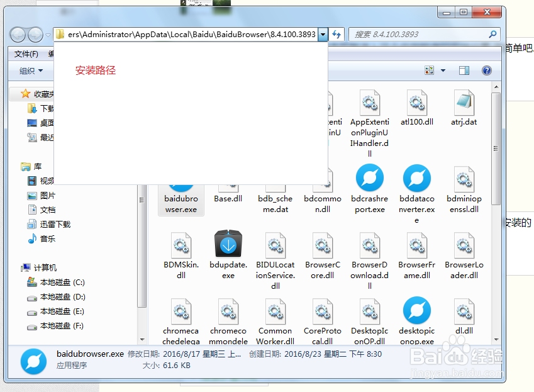
Task: Select 库 libraries in sidebar
Action: [31, 167]
